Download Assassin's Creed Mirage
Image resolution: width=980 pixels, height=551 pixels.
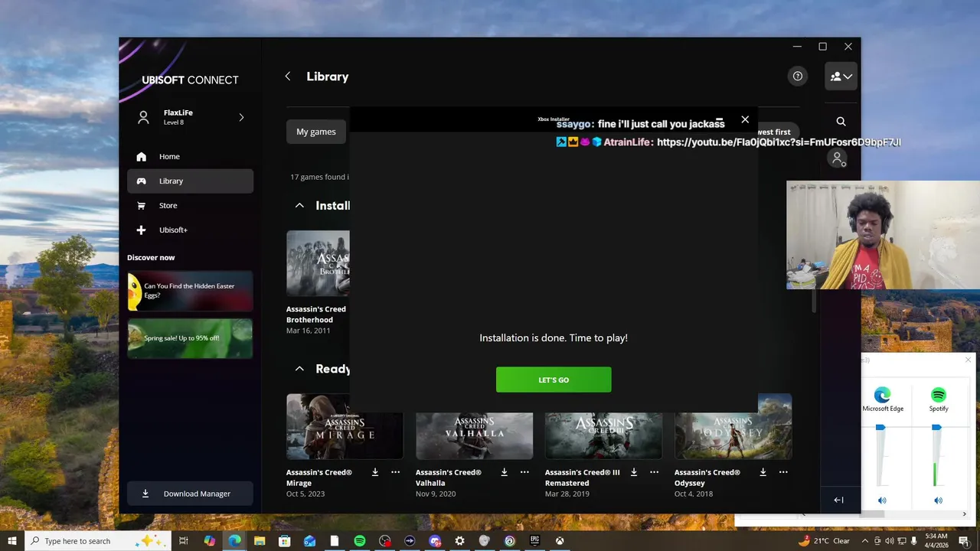(375, 472)
